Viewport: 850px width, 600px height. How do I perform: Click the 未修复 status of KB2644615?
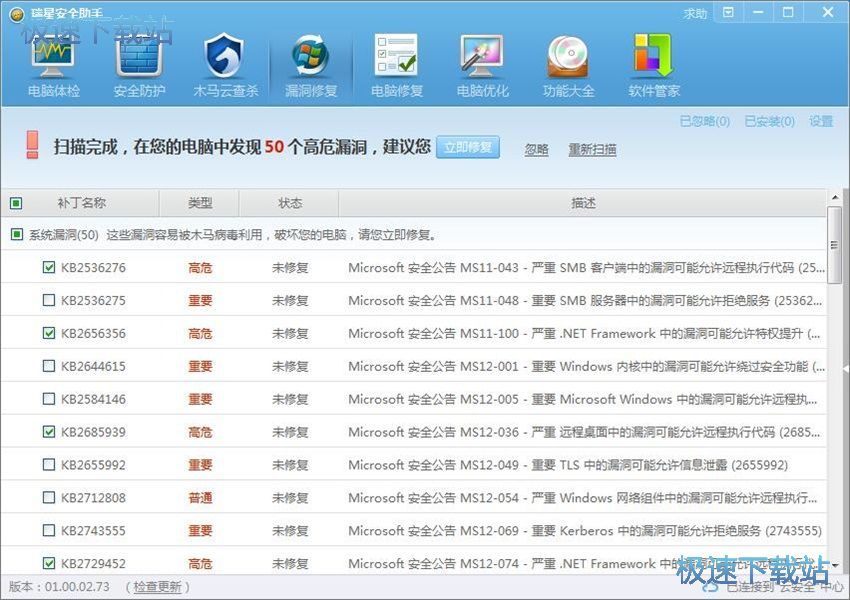click(290, 366)
